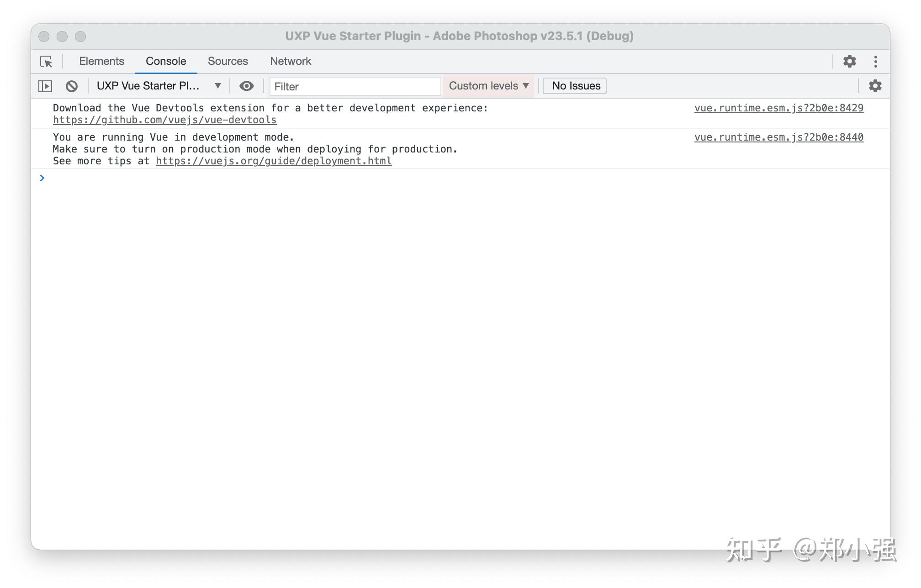This screenshot has width=921, height=588.
Task: Open source link vue.runtime.esm.js line 8440
Action: pyautogui.click(x=779, y=137)
